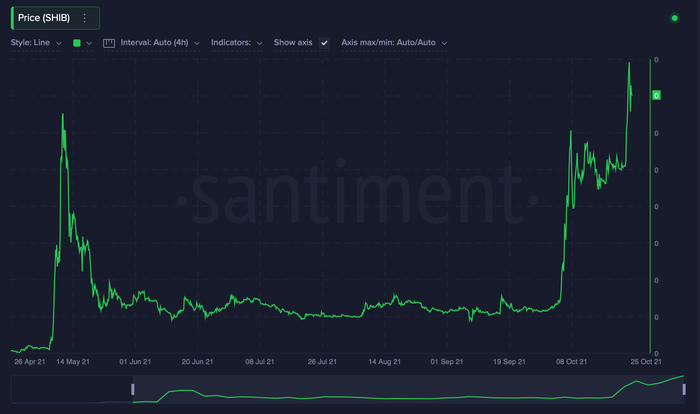Expand the Indicators dropdown

coord(237,43)
